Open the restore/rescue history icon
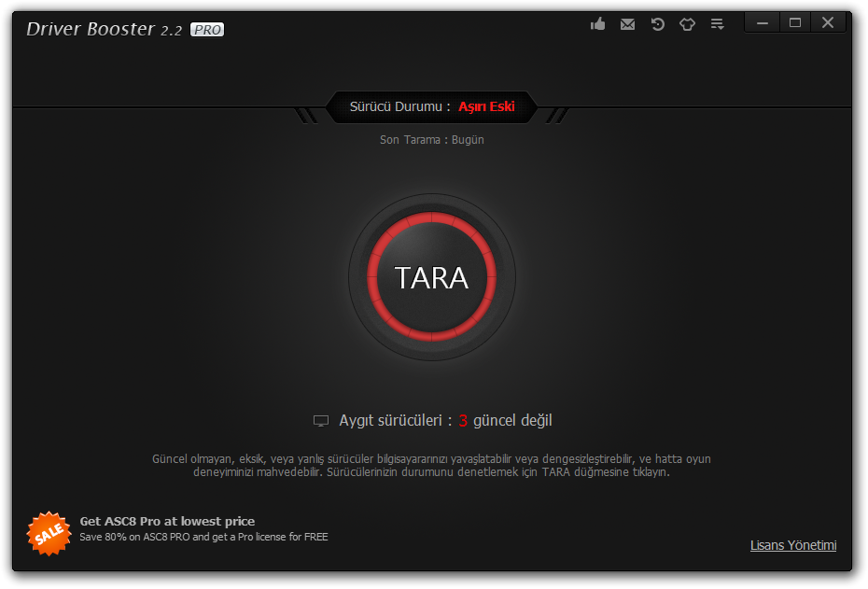868x589 pixels. [658, 24]
